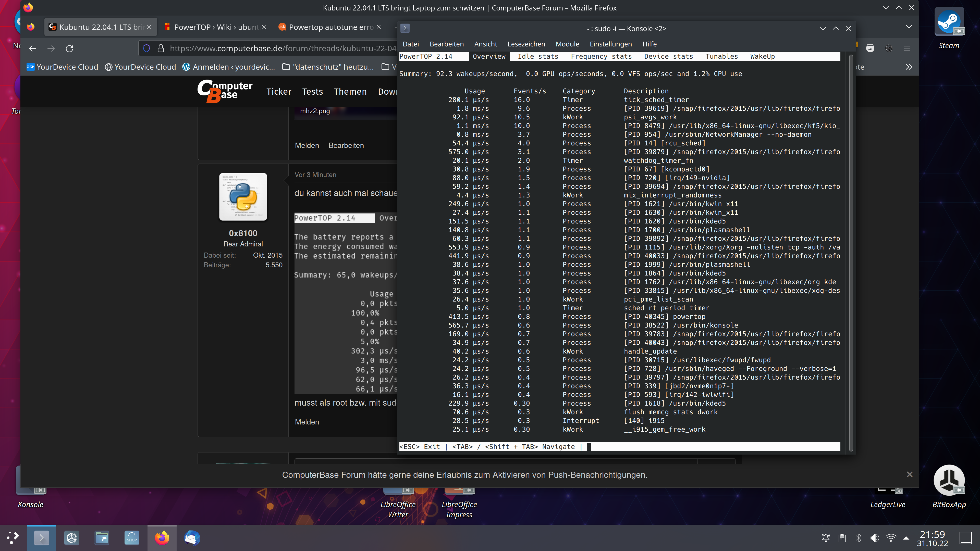Click the Firefox URL address field
Screen dimensions: 980x551
281,48
